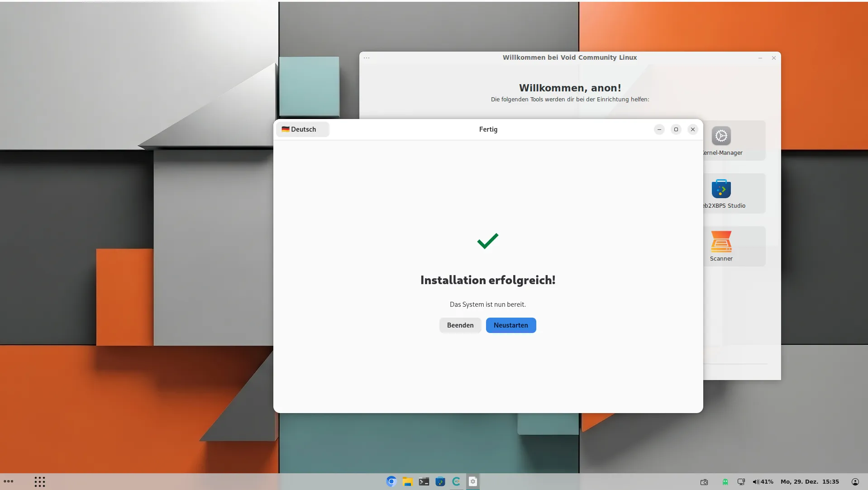Open the Chromium browser from the taskbar

click(x=391, y=481)
